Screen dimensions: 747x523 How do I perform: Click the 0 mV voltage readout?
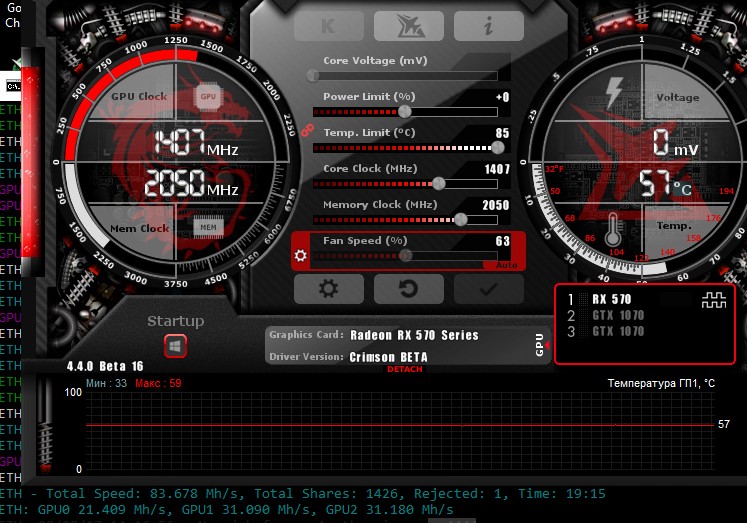click(675, 142)
